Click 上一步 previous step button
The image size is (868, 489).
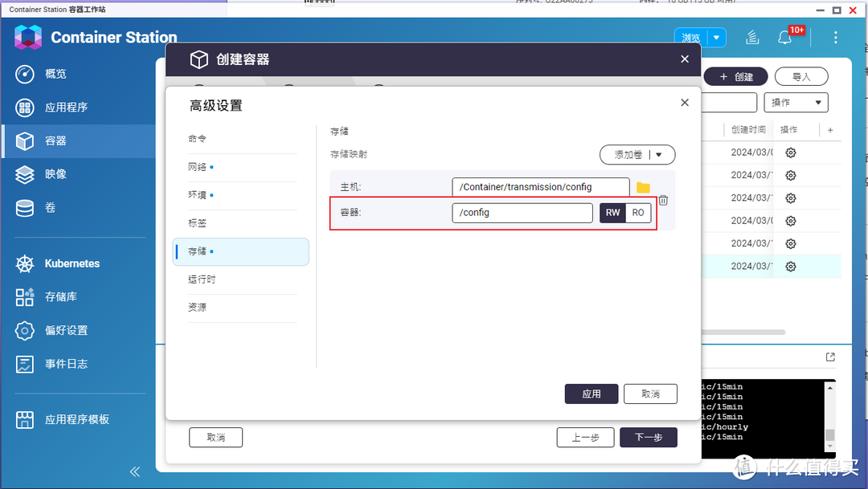coord(586,438)
